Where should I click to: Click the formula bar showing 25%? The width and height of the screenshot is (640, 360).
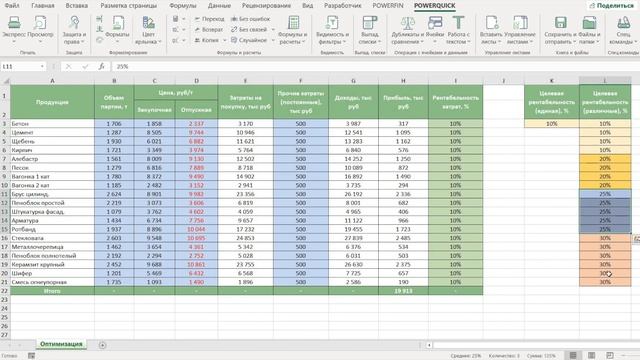click(x=376, y=66)
